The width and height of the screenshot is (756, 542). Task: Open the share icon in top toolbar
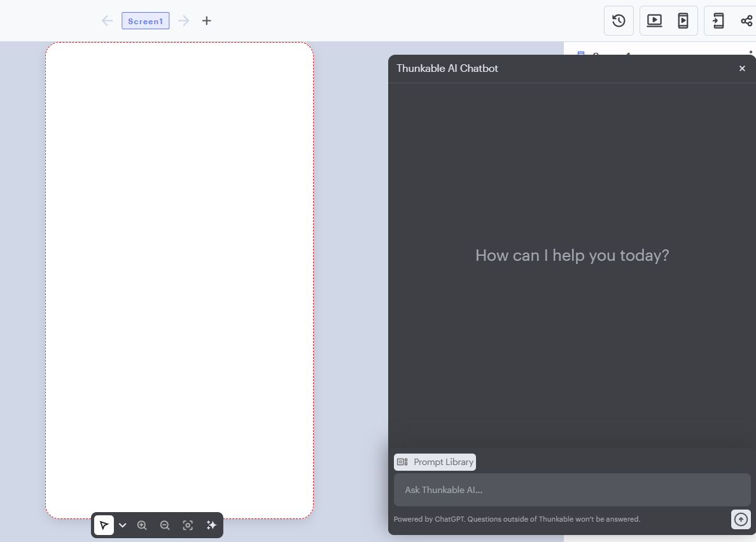pos(746,21)
